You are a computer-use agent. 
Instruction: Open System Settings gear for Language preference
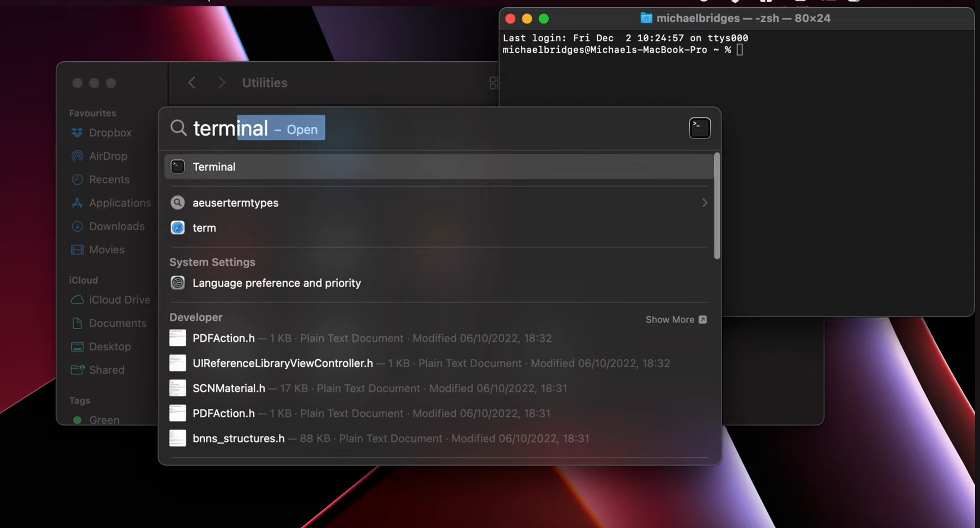pos(178,283)
